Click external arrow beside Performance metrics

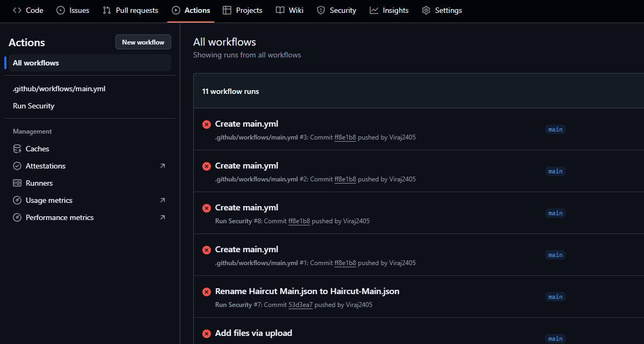163,217
